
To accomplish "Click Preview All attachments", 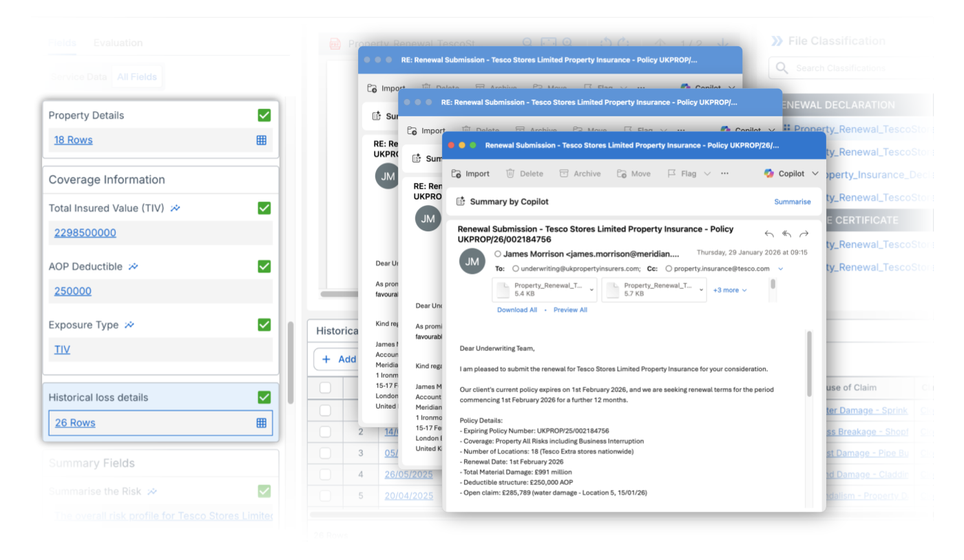I will click(570, 310).
